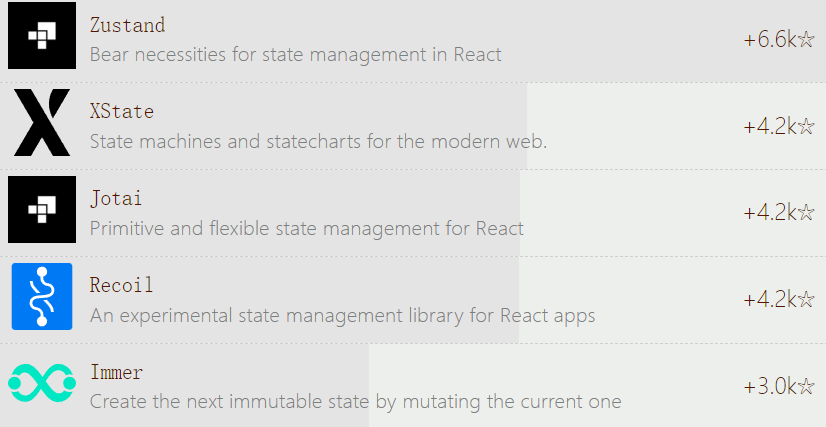Open the Recoil project title
Screen dimensions: 826x427
(x=122, y=285)
